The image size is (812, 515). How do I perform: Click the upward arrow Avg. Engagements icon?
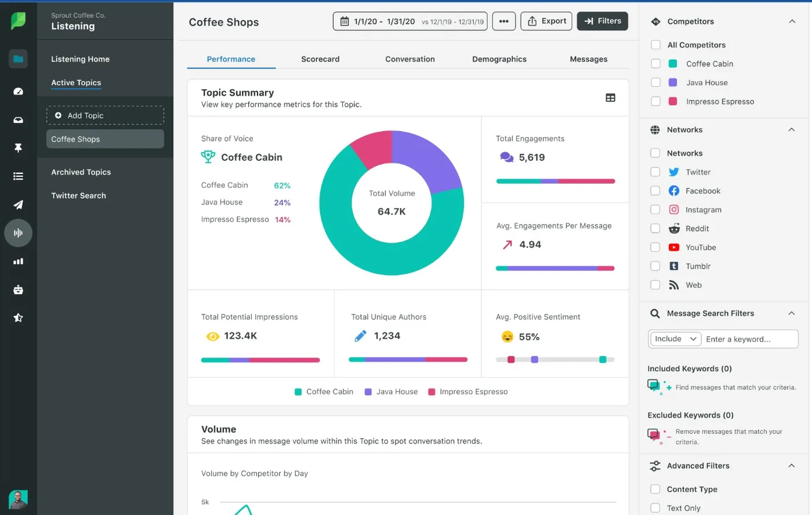click(x=507, y=245)
